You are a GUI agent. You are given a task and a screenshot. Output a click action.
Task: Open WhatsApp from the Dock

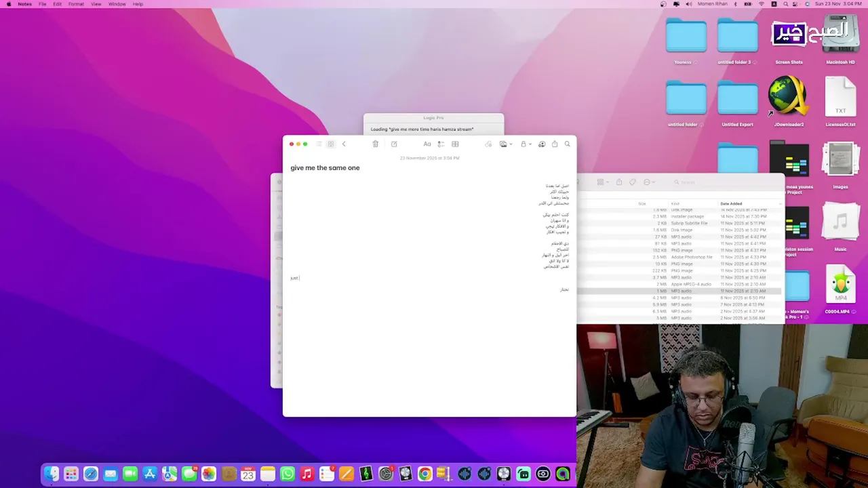coord(288,474)
